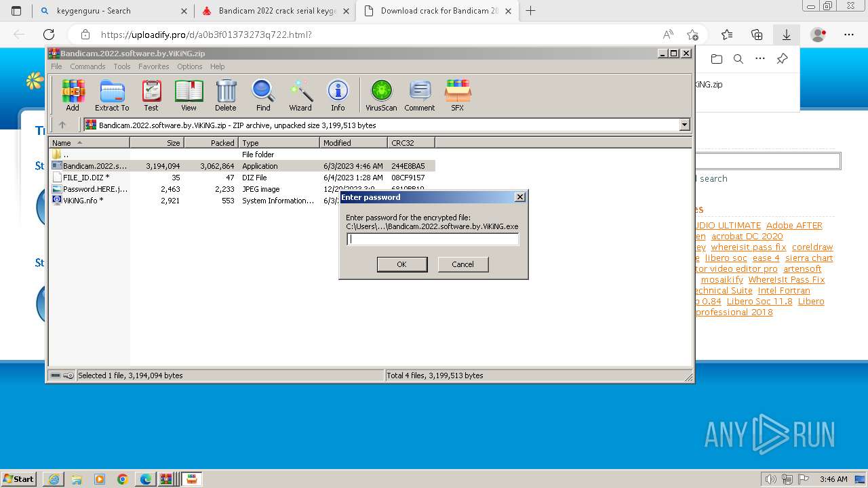This screenshot has width=868, height=488.
Task: Open more options in downloads panel
Action: click(x=760, y=59)
